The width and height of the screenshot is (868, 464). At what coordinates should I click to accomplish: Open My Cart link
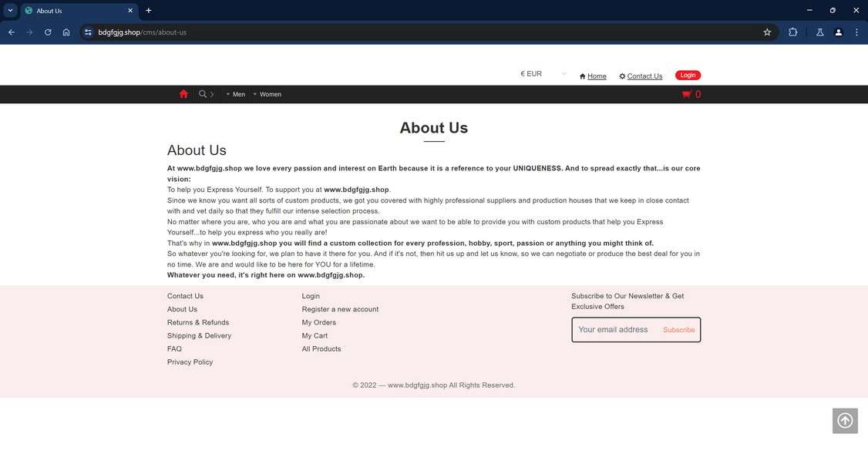pyautogui.click(x=315, y=336)
